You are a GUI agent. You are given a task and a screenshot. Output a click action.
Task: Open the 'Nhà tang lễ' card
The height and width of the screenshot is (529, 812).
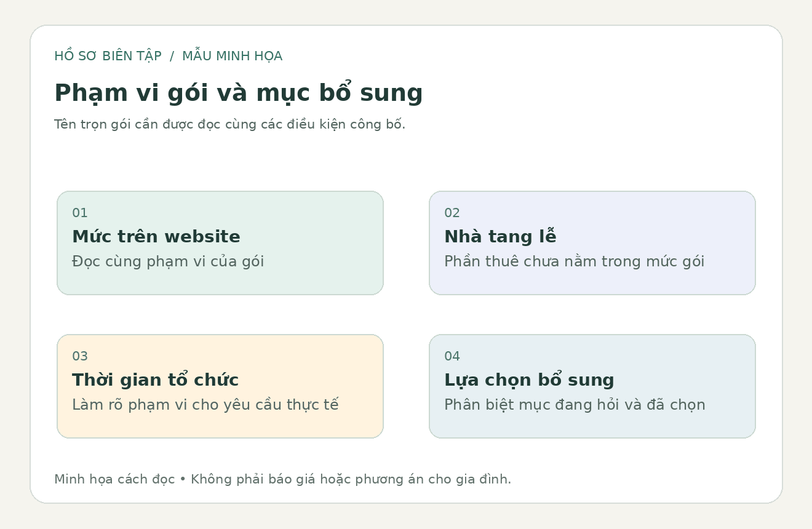click(x=592, y=243)
